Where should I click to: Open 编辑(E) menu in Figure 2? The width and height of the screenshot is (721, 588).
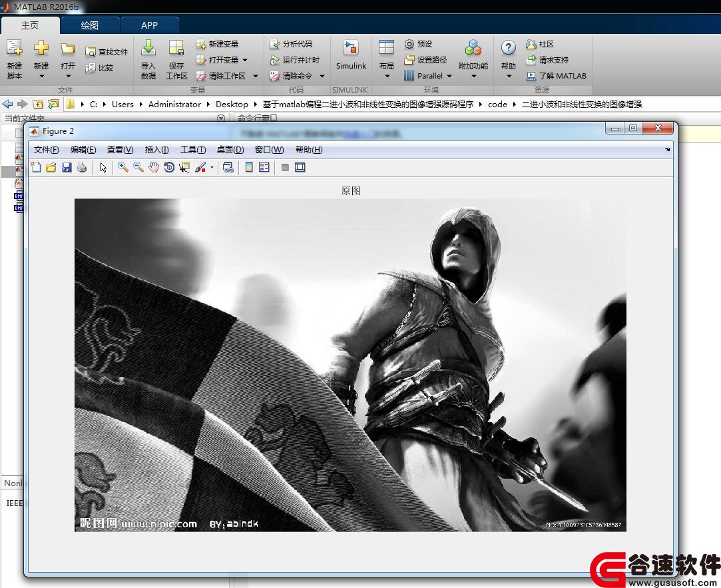coord(83,150)
